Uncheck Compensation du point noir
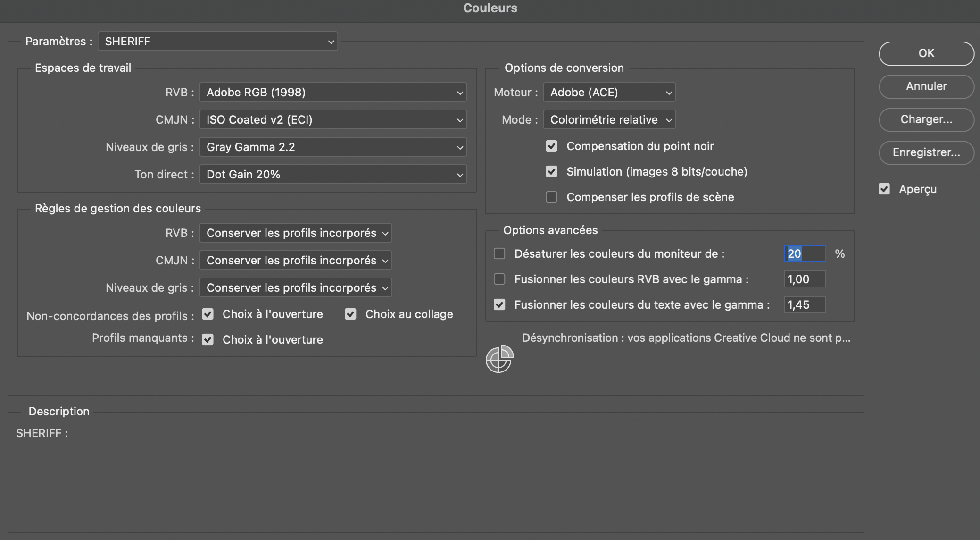 pyautogui.click(x=551, y=146)
